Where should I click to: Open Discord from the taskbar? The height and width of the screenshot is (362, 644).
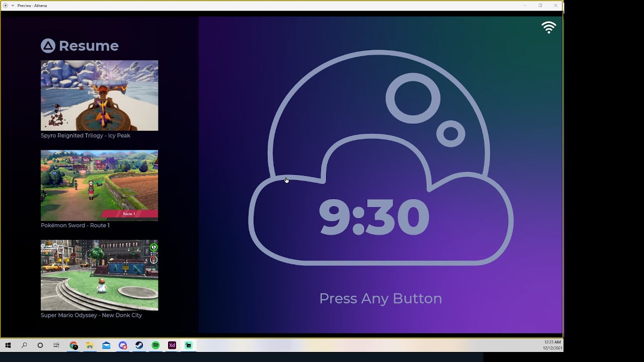tap(123, 345)
